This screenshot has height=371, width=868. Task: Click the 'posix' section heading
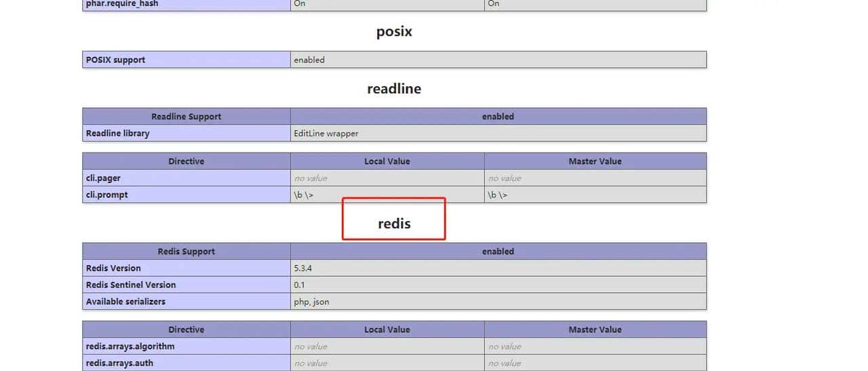[394, 32]
